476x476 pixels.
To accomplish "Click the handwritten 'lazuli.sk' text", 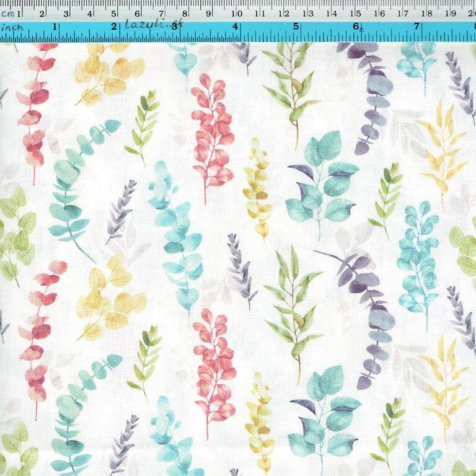I will 154,24.
